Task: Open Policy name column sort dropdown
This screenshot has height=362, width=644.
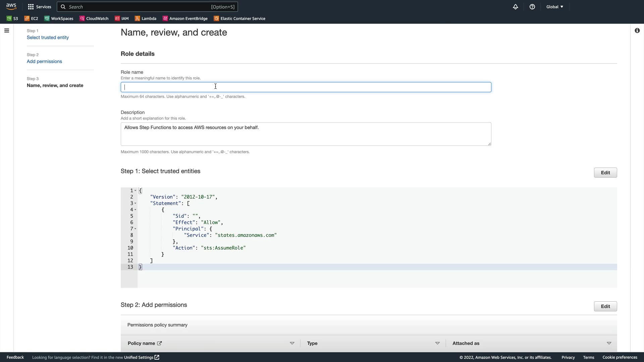Action: [x=292, y=343]
